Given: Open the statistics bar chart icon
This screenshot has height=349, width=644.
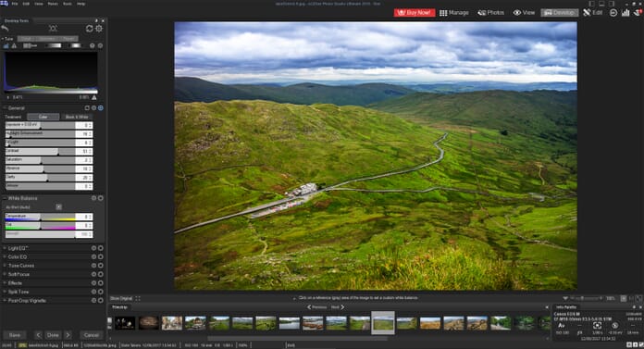Looking at the screenshot, I should pyautogui.click(x=625, y=13).
